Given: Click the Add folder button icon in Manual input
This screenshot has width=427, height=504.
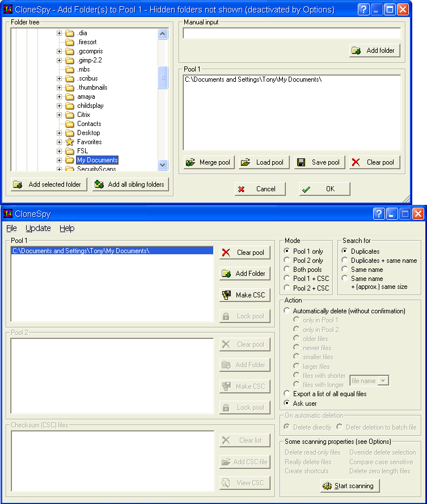Looking at the screenshot, I should coord(356,51).
